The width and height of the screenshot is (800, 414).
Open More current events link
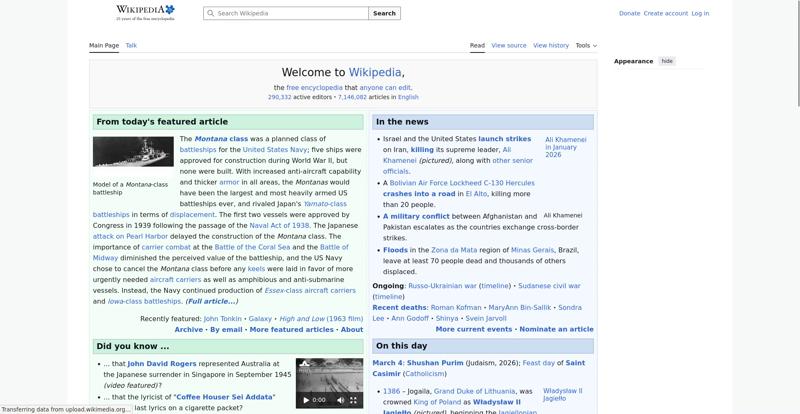pos(473,329)
